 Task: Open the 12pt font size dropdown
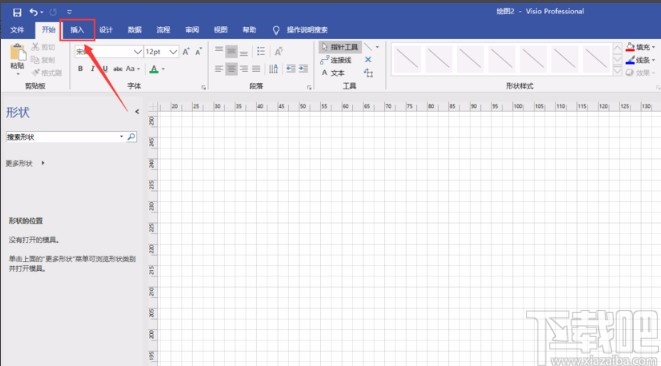click(173, 51)
